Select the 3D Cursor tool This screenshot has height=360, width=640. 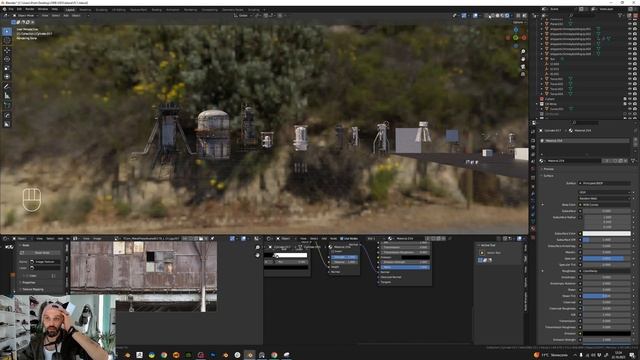point(7,40)
